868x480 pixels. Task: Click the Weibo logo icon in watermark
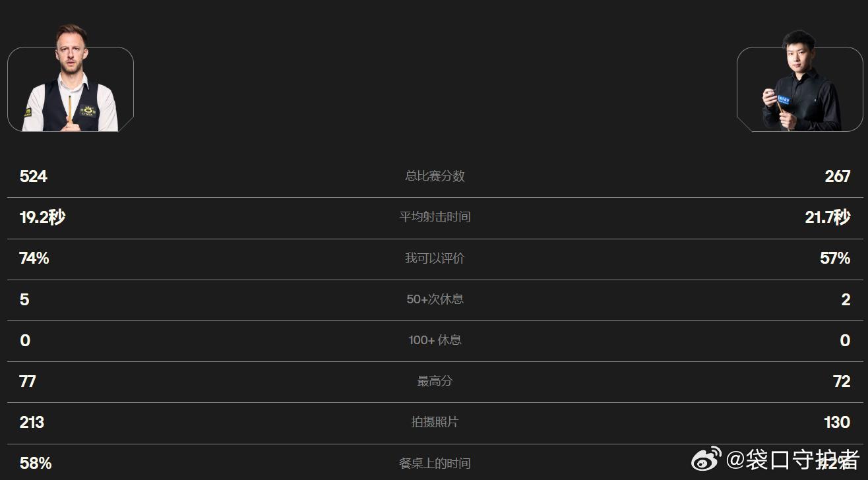(706, 458)
